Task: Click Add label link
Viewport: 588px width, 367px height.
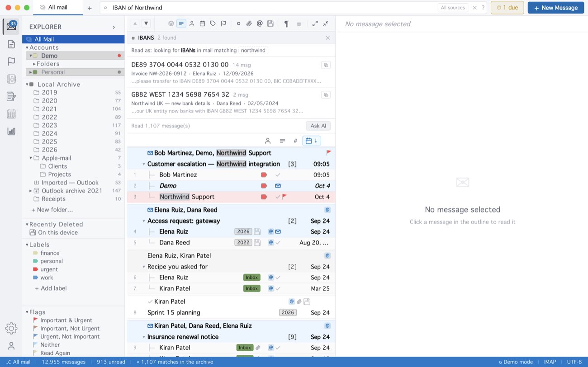Action: click(51, 288)
